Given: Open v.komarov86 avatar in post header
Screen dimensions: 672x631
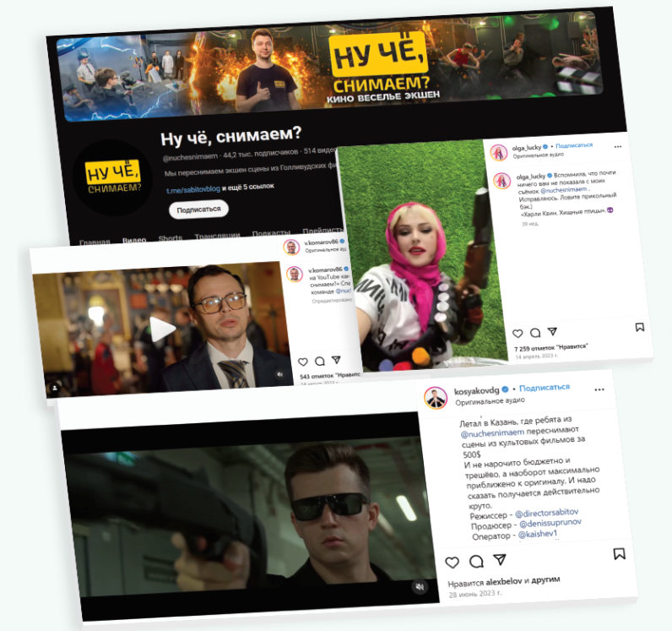Looking at the screenshot, I should tap(291, 248).
